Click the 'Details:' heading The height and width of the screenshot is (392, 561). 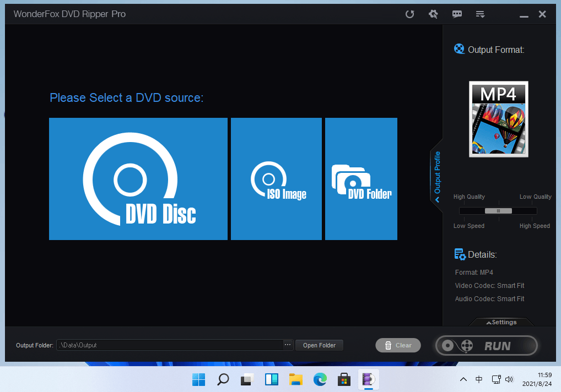pyautogui.click(x=482, y=254)
